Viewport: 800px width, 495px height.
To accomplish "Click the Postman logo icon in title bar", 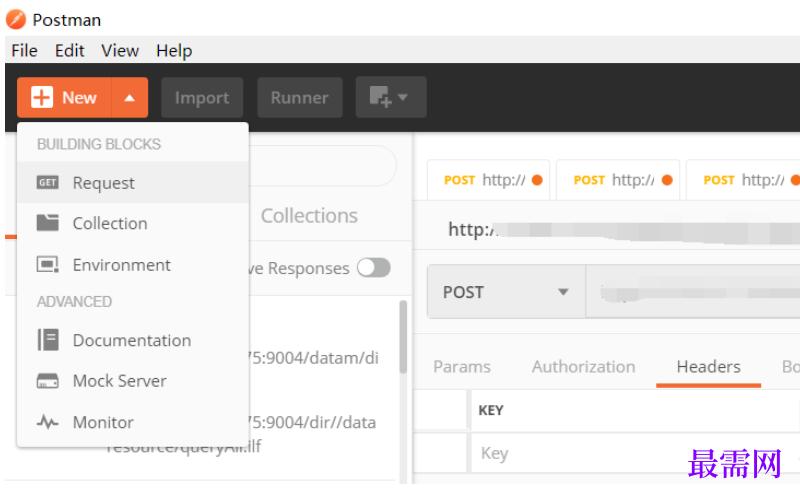I will (x=16, y=19).
